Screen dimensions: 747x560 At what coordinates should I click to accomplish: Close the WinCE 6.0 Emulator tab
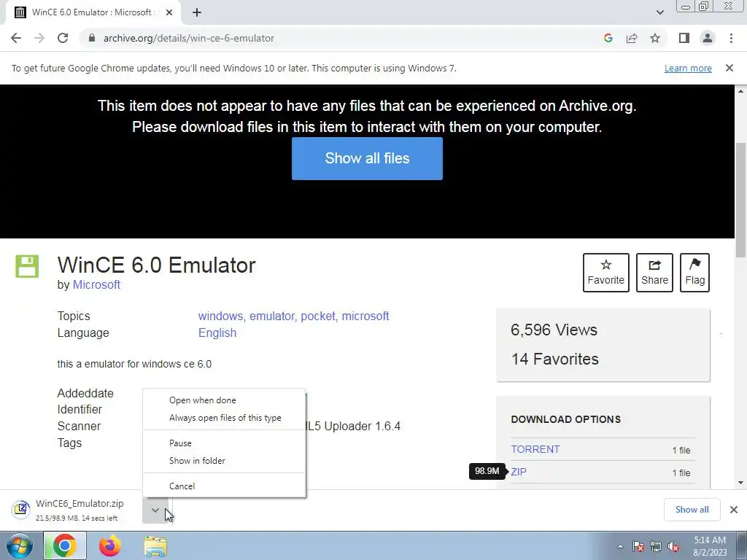(x=169, y=13)
